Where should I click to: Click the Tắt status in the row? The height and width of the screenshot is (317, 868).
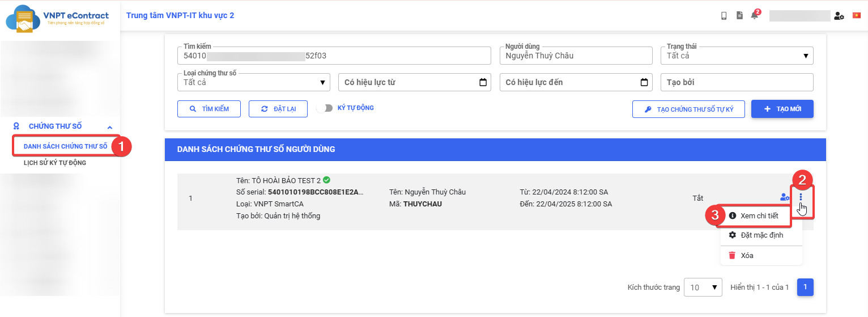tap(698, 198)
